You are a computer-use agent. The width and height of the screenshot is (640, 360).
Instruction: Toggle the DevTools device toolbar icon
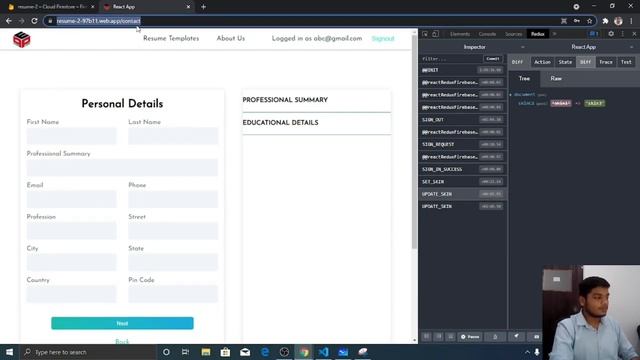point(436,34)
